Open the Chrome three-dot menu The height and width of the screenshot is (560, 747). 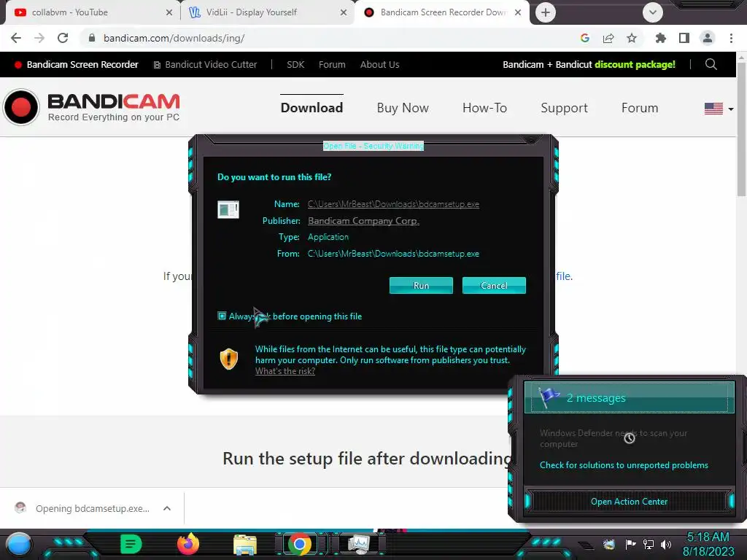[731, 38]
